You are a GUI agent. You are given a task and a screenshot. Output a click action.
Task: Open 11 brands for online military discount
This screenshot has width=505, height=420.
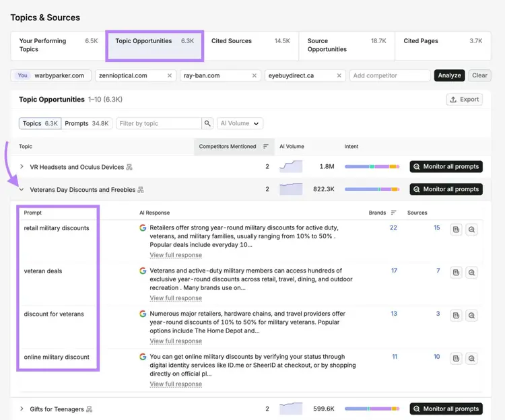[x=395, y=357]
